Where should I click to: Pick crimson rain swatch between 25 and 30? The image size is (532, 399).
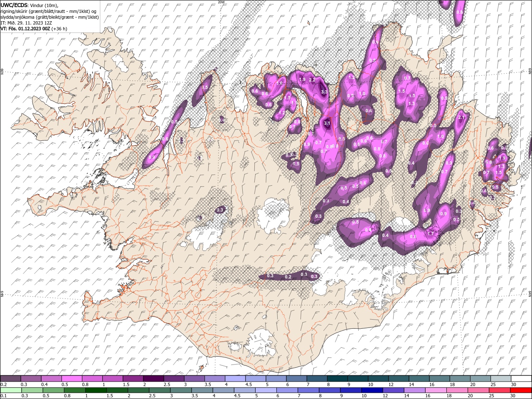click(499, 390)
